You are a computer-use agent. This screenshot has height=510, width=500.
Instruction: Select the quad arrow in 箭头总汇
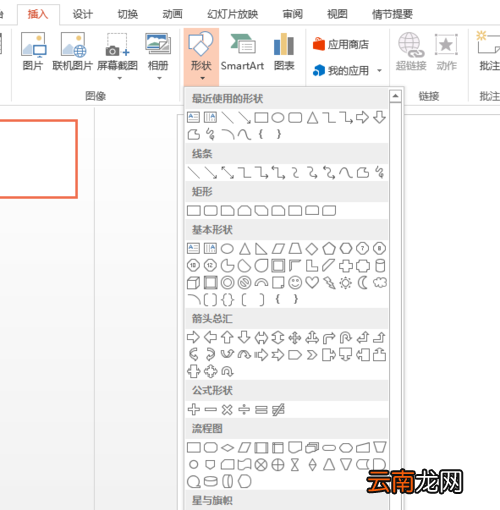pyautogui.click(x=295, y=337)
